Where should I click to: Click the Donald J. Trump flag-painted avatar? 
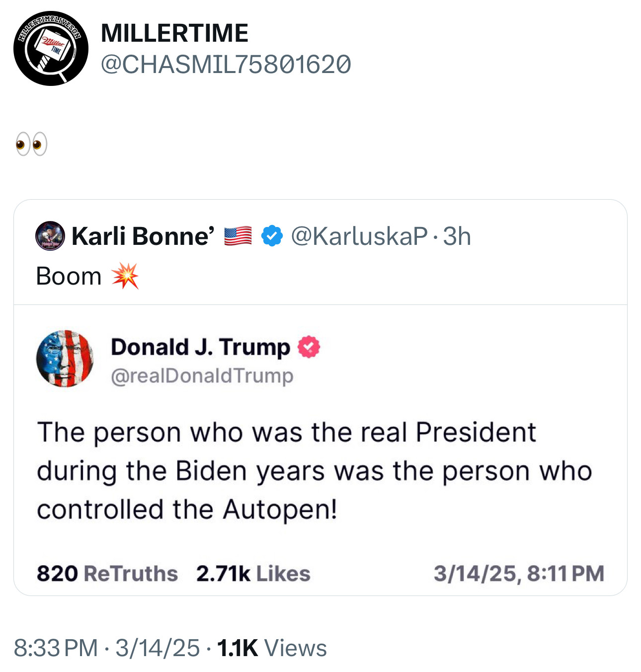point(65,359)
